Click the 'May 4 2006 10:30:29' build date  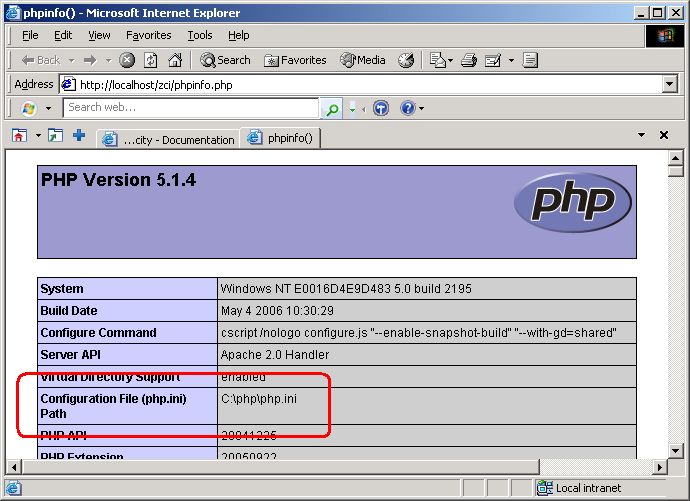point(277,311)
